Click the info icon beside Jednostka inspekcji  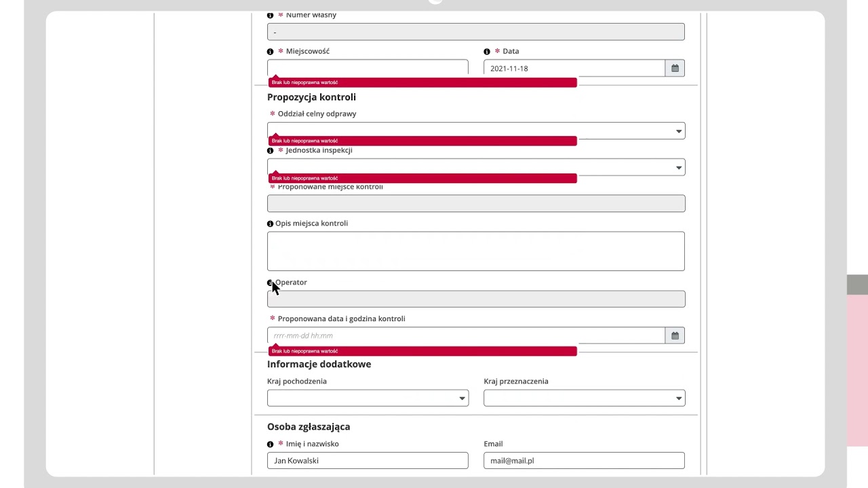270,150
